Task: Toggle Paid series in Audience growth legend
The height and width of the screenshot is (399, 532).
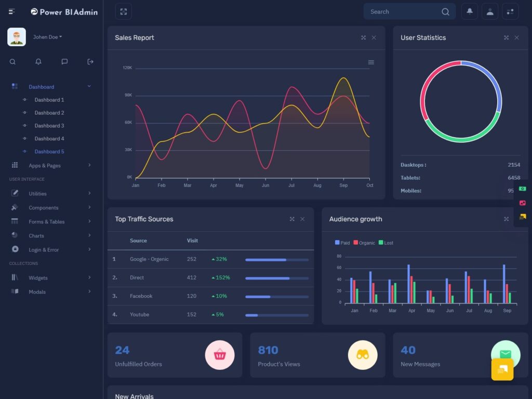Action: point(342,243)
